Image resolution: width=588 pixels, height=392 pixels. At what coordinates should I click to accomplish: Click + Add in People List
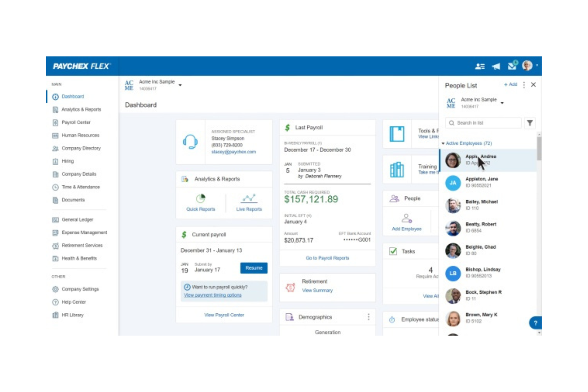(511, 85)
